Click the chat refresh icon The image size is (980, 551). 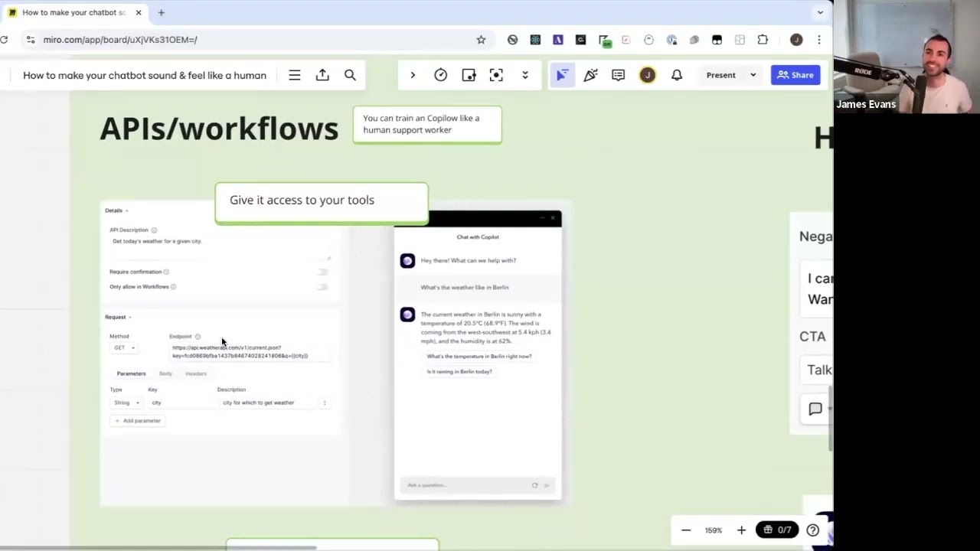tap(534, 485)
